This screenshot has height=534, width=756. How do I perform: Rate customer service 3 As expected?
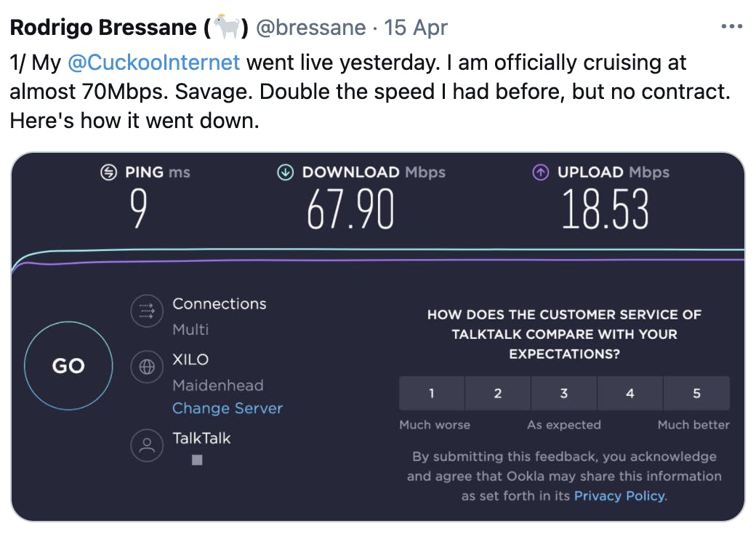[x=564, y=393]
